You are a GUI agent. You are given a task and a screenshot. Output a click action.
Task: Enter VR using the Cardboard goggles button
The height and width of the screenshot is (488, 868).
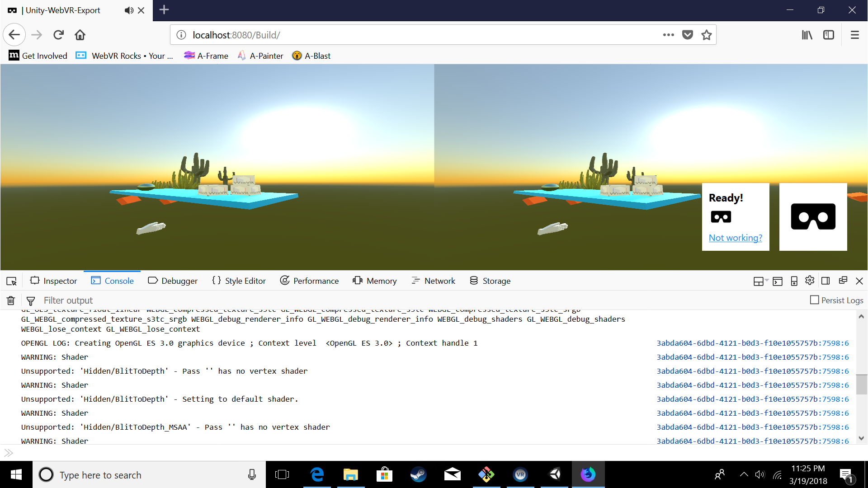[812, 217]
